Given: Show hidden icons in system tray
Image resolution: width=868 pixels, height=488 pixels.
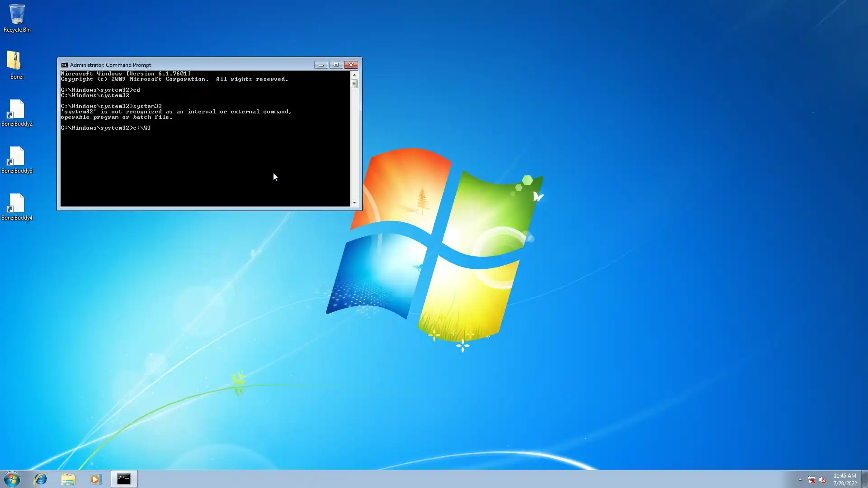Looking at the screenshot, I should point(800,479).
